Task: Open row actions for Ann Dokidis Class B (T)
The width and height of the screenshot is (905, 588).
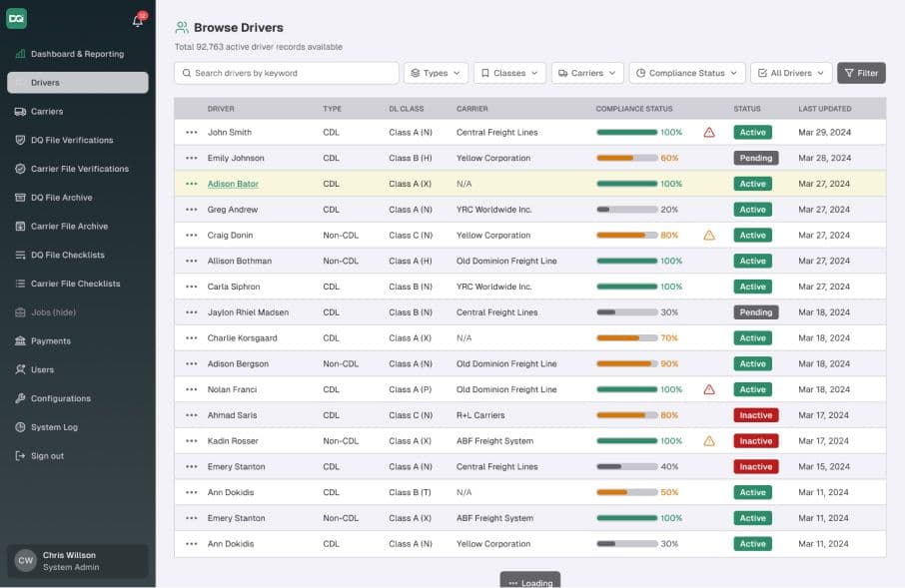Action: tap(192, 493)
